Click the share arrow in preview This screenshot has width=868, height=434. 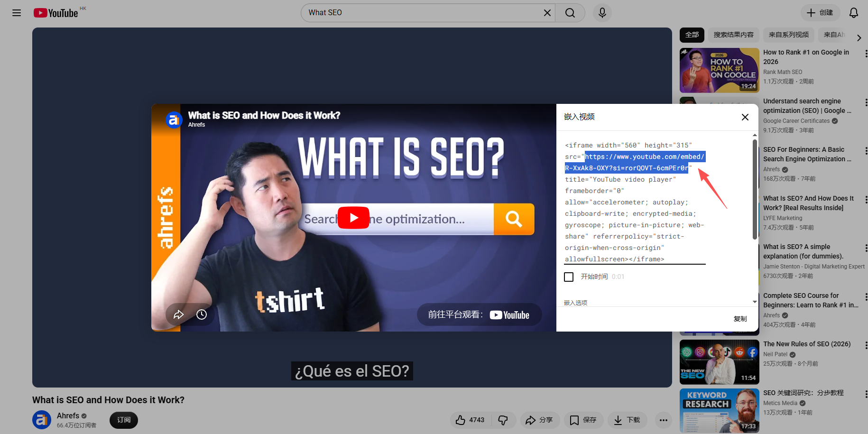click(178, 314)
